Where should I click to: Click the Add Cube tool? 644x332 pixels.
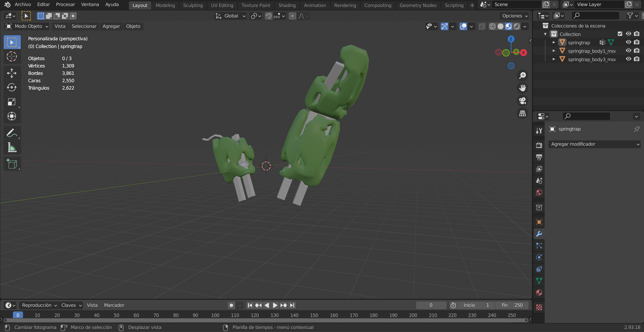pos(12,164)
